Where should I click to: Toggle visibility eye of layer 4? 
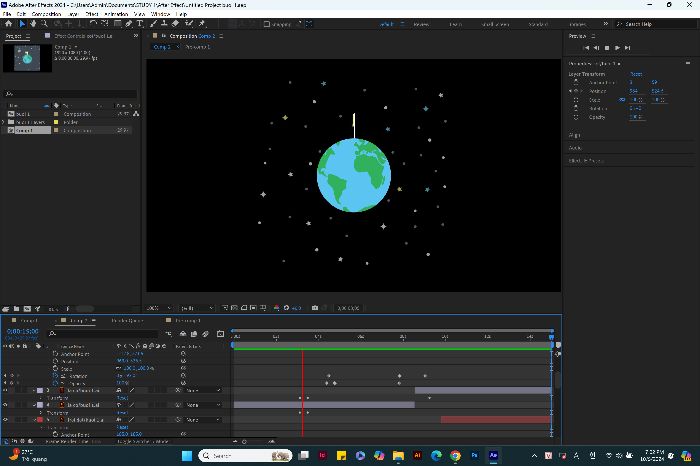5,405
